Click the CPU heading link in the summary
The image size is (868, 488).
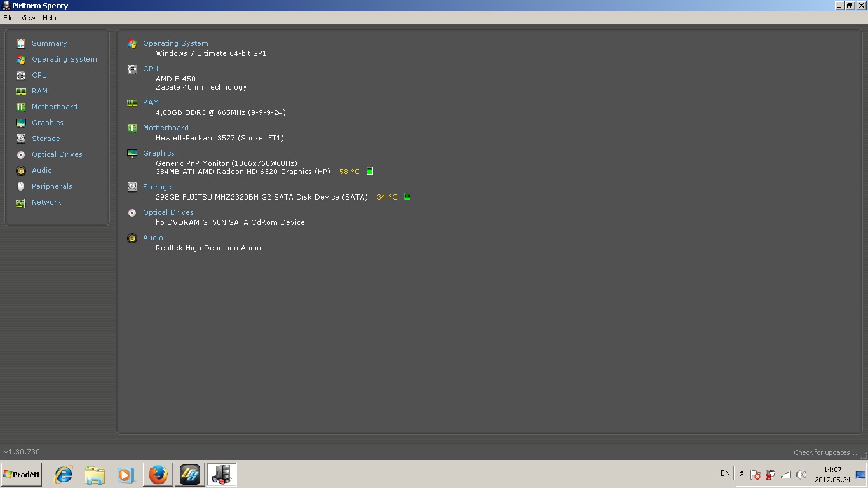click(151, 69)
